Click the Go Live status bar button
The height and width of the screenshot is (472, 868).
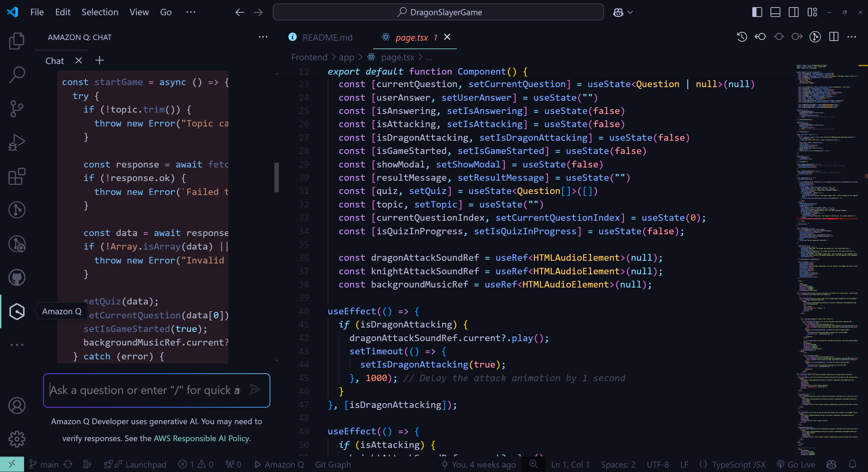tap(796, 464)
